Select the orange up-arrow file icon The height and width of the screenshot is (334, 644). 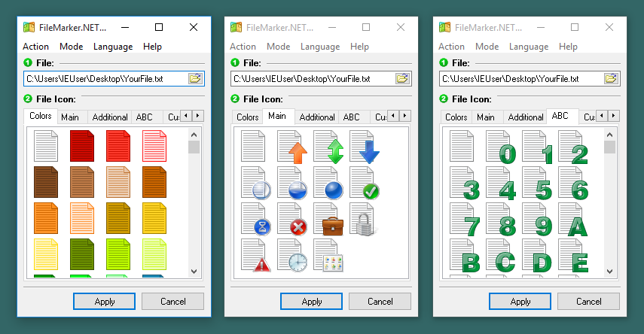point(292,147)
